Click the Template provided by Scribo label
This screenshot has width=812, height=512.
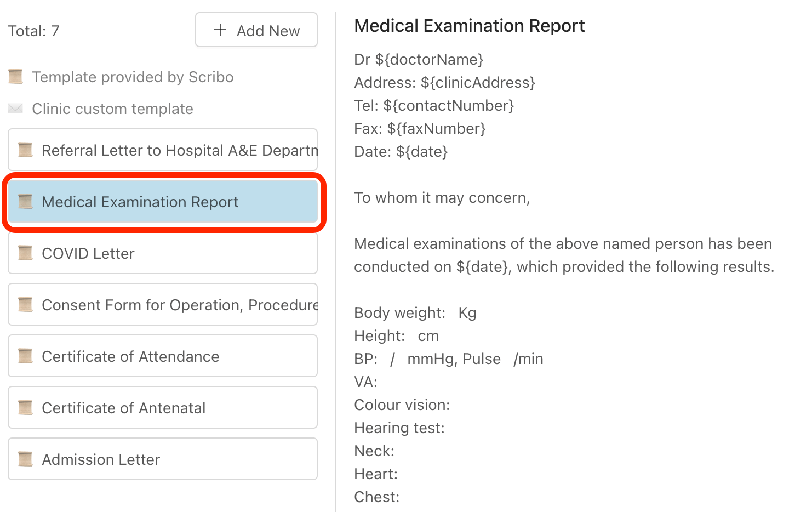coord(133,77)
